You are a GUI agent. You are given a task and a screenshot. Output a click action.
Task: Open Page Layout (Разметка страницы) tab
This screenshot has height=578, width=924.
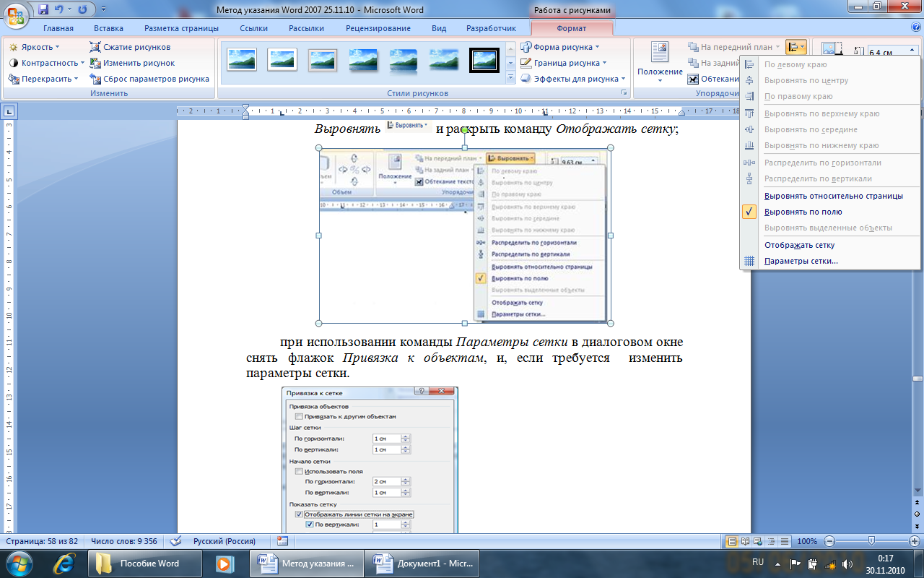[x=181, y=28]
